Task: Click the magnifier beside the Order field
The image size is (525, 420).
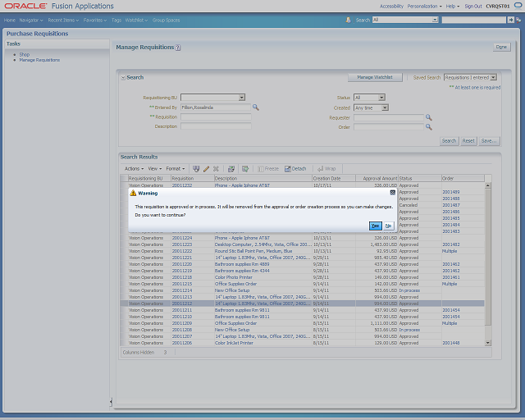Action: click(x=428, y=127)
